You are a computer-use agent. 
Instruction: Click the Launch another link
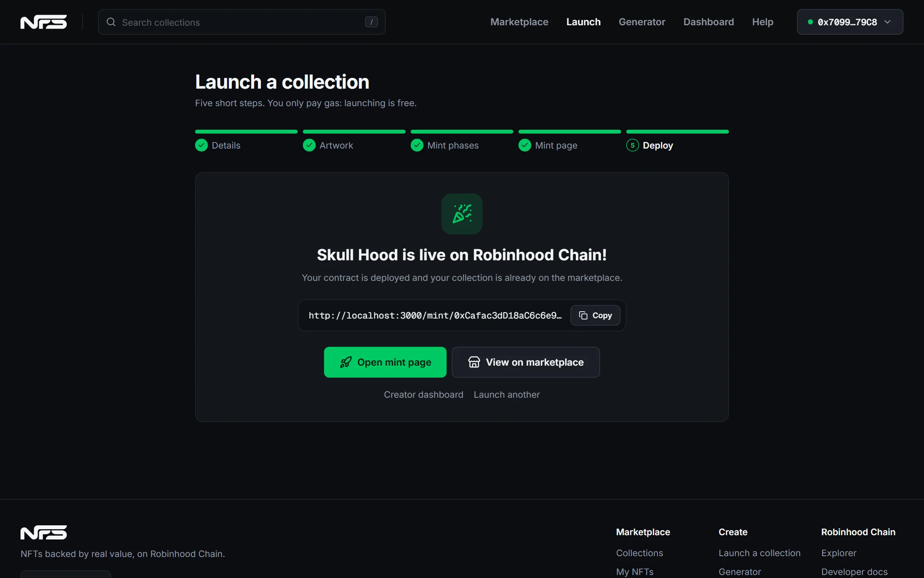tap(506, 394)
